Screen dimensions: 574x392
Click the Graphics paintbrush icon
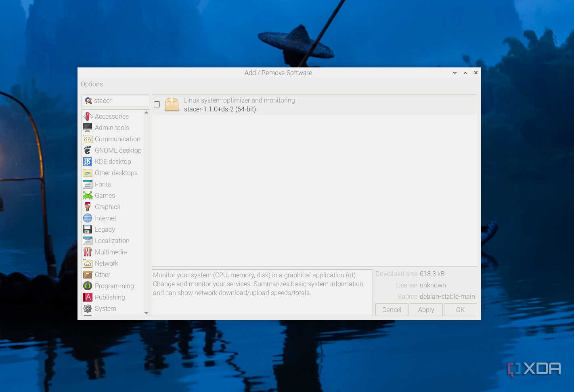pos(88,207)
